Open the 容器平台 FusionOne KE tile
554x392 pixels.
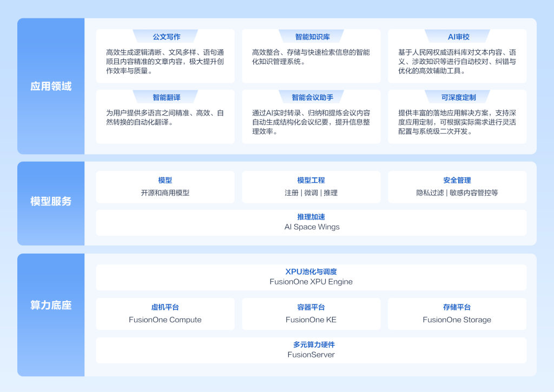tap(311, 314)
